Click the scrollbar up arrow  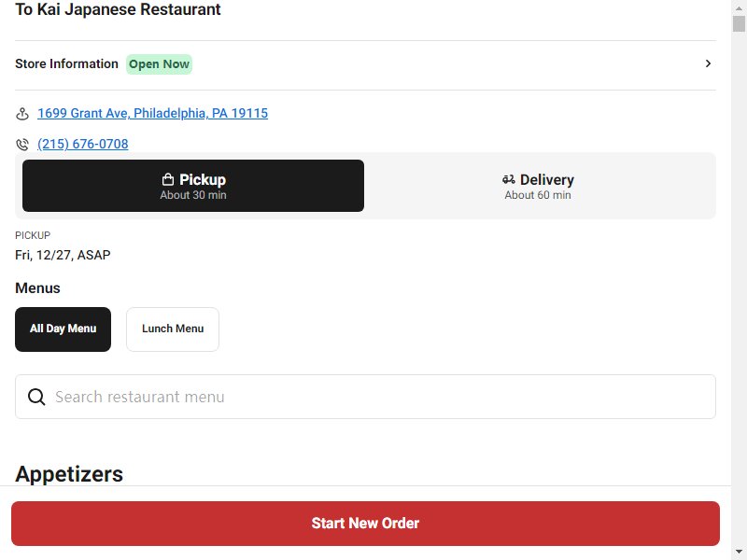739,7
